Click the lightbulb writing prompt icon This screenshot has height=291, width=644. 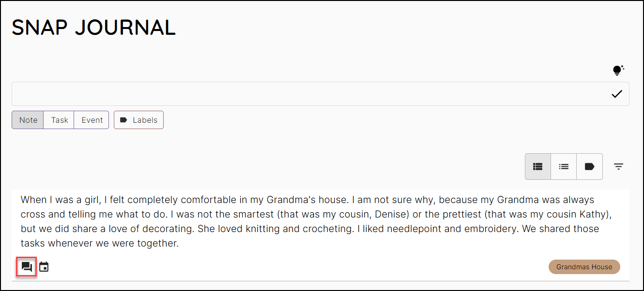[x=617, y=71]
